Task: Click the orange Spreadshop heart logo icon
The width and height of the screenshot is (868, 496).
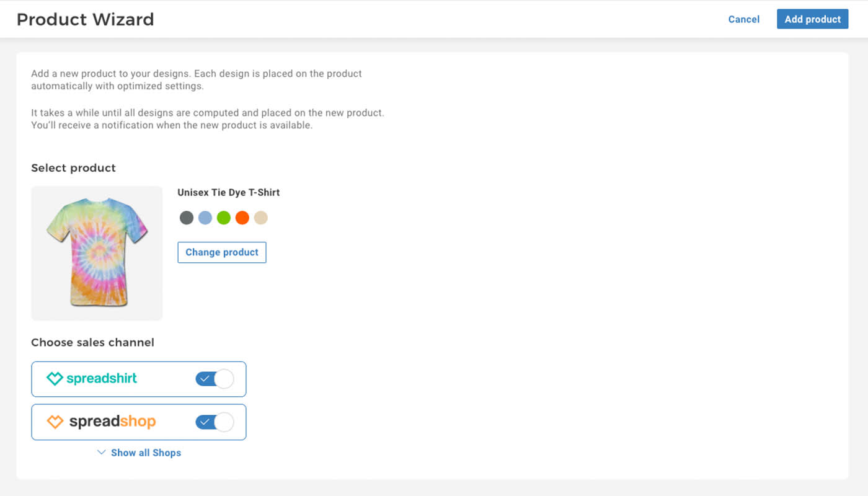Action: [x=55, y=422]
